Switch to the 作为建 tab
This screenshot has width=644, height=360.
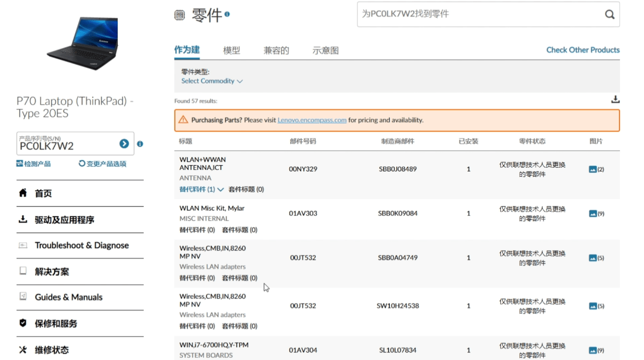tap(187, 50)
